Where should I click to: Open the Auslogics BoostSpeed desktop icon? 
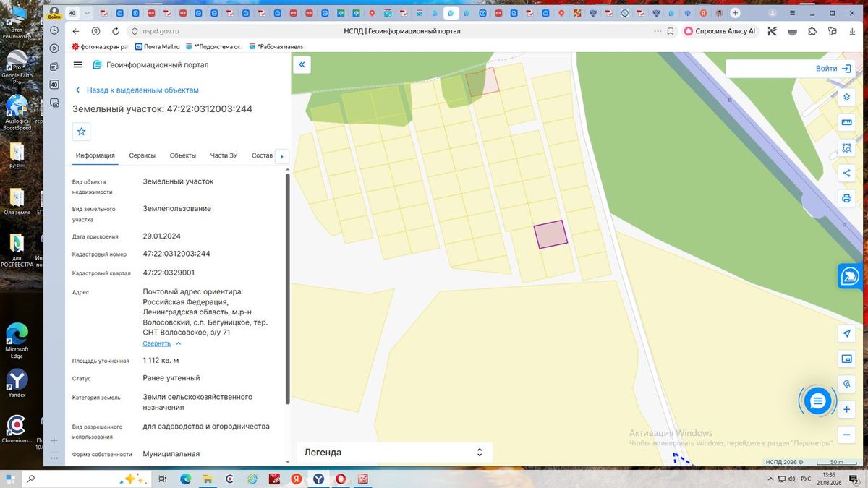click(x=17, y=112)
